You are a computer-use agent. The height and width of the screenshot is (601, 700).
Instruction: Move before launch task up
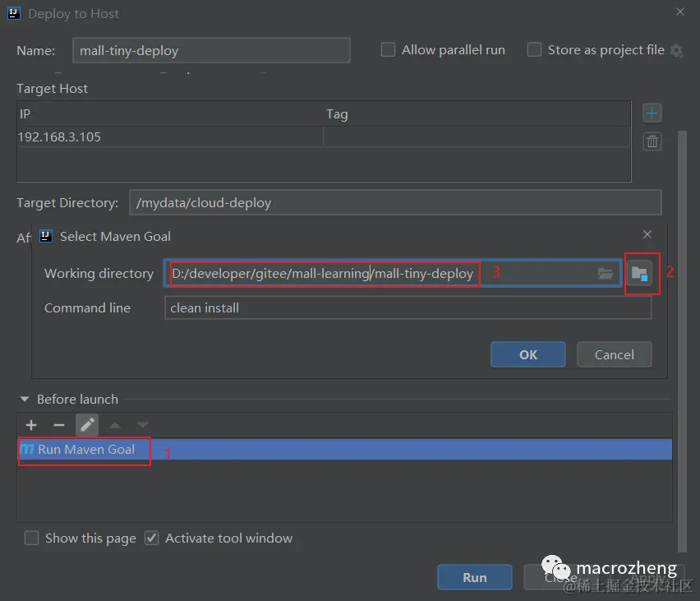pos(115,425)
